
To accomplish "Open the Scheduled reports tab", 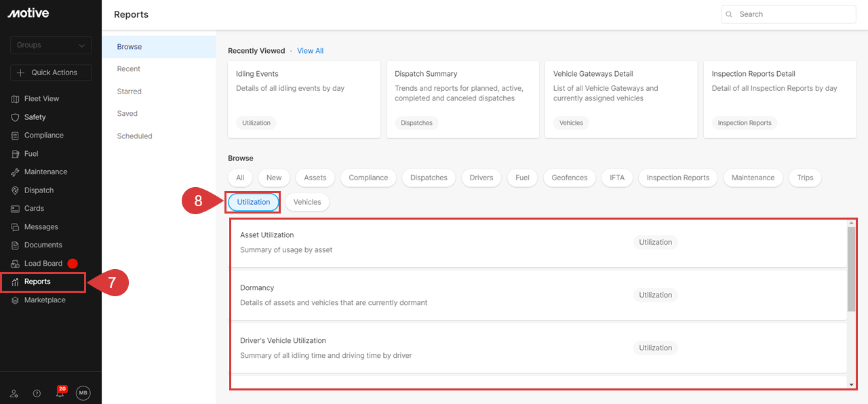I will (134, 136).
